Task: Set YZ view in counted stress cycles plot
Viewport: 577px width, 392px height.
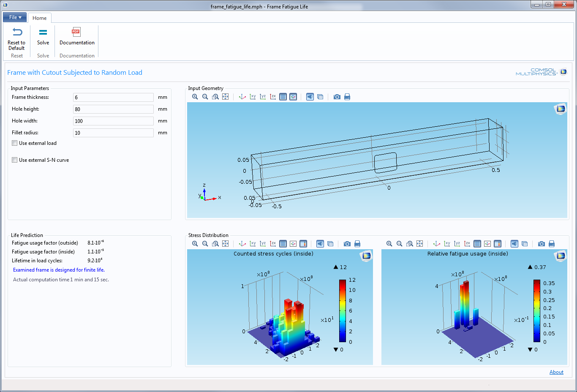Action: click(x=263, y=244)
